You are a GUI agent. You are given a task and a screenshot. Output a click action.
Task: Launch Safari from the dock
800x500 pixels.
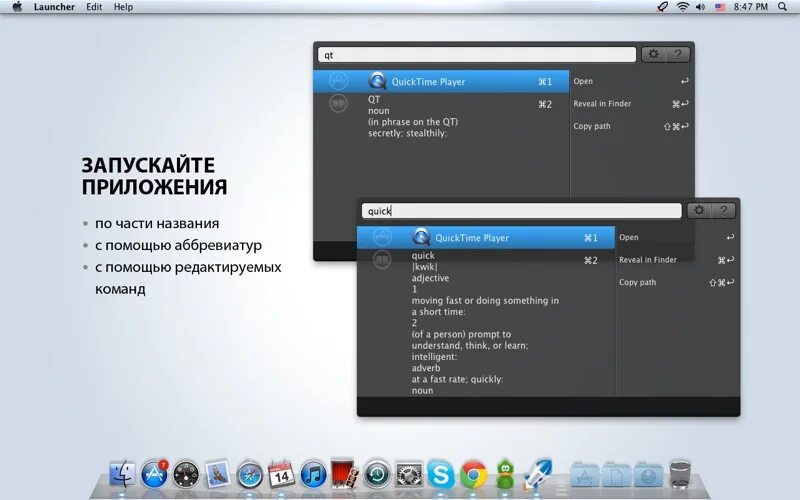249,474
